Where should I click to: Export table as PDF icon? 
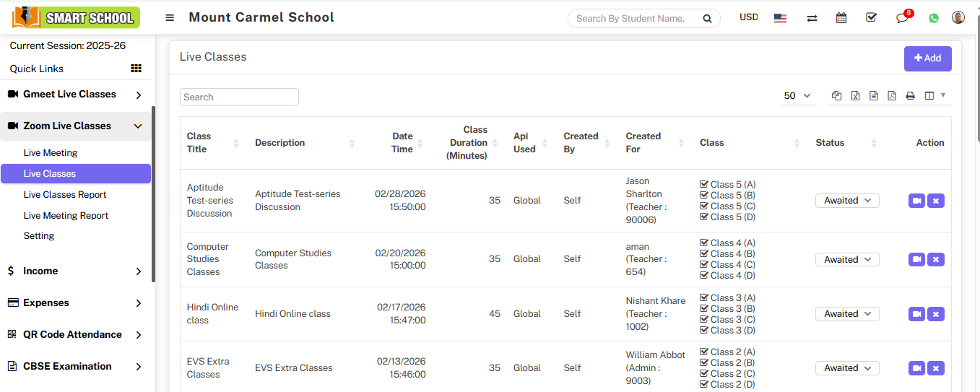(x=892, y=96)
